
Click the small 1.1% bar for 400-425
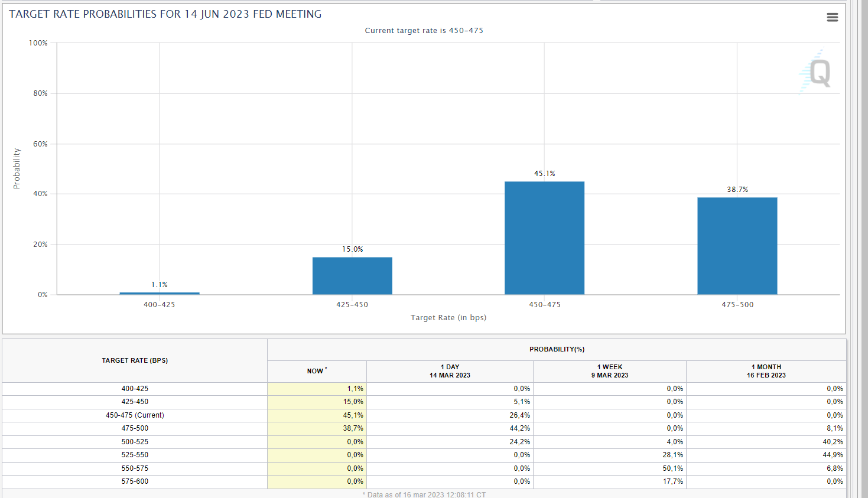[160, 293]
